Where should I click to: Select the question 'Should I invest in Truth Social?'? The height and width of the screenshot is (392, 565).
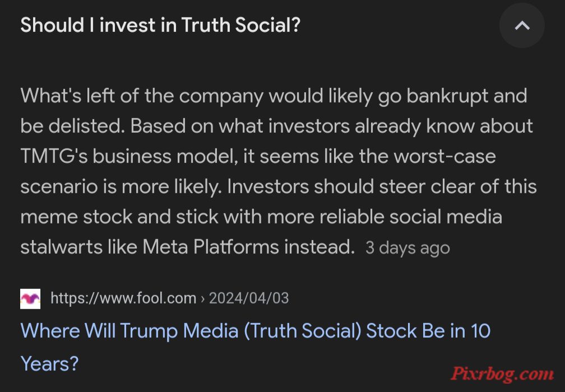click(160, 25)
